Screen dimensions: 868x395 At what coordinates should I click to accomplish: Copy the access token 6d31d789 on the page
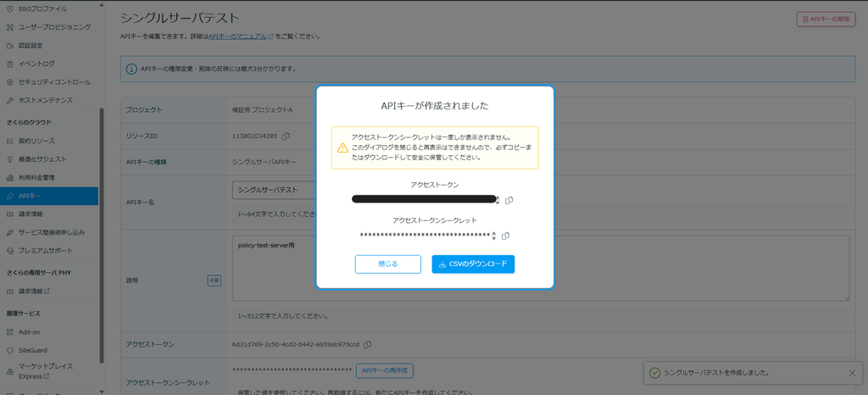click(x=368, y=344)
